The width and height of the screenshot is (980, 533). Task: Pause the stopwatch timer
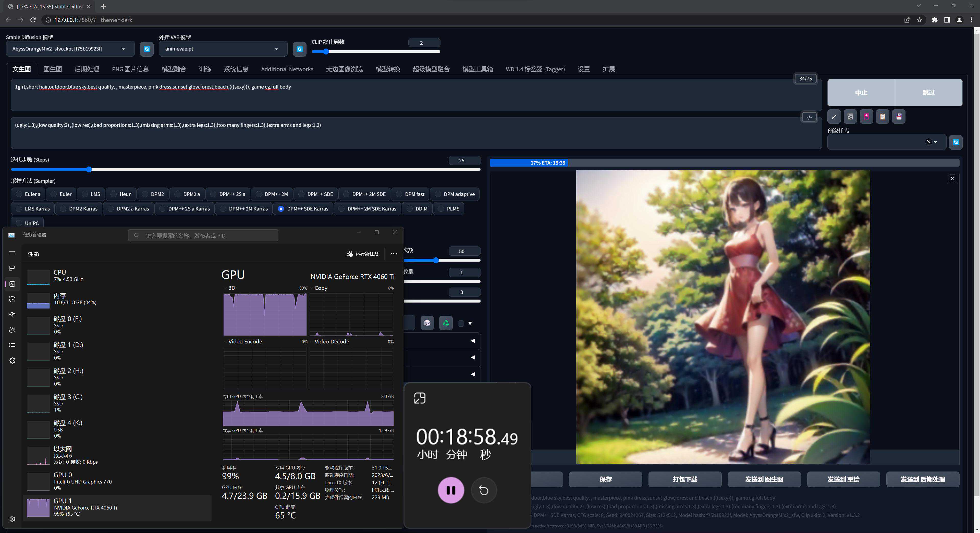(451, 490)
